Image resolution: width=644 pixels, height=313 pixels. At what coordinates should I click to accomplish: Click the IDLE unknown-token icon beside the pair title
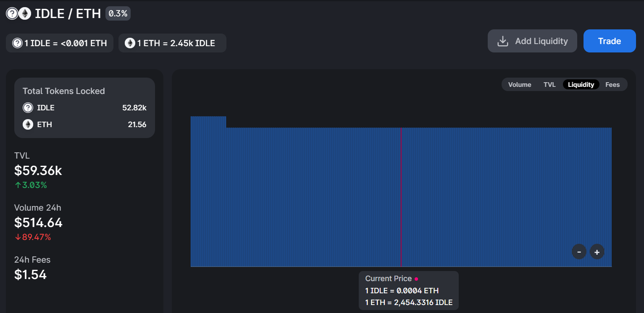(x=12, y=14)
